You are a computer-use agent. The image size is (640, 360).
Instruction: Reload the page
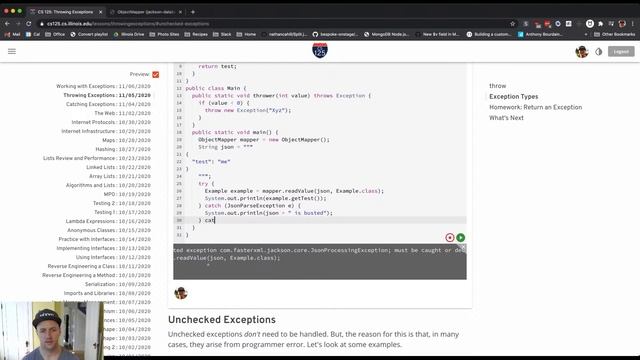(29, 24)
